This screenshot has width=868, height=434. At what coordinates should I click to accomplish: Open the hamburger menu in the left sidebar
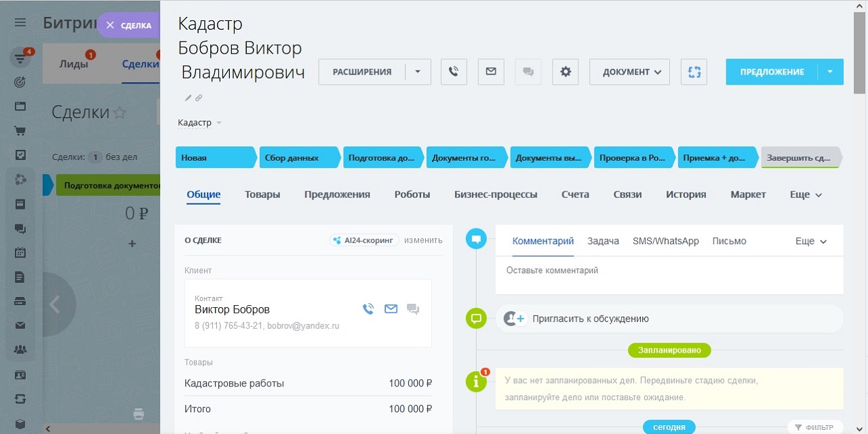20,22
